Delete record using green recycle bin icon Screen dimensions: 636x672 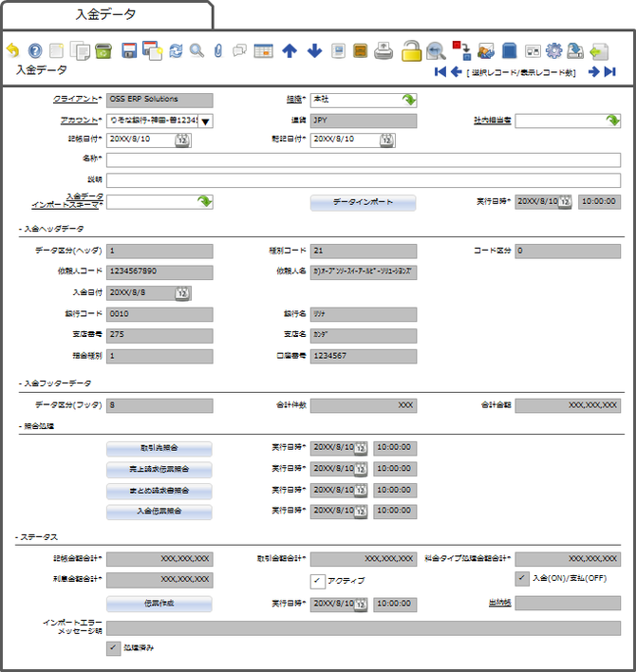tap(103, 51)
